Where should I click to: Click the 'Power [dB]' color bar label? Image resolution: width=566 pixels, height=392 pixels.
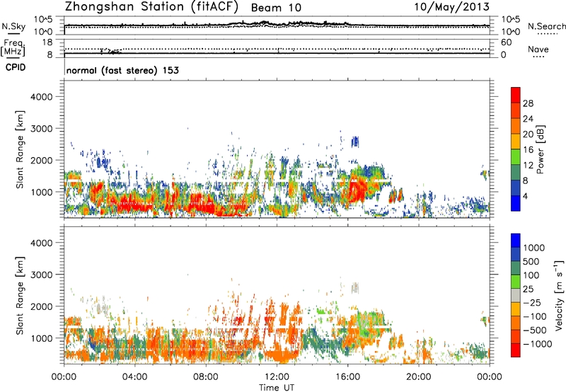540,149
